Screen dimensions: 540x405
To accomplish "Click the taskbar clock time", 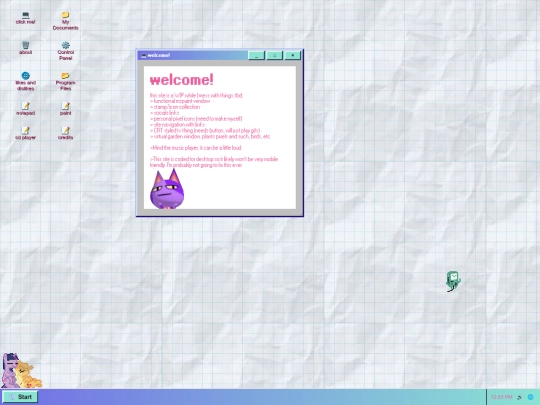I will pos(501,397).
